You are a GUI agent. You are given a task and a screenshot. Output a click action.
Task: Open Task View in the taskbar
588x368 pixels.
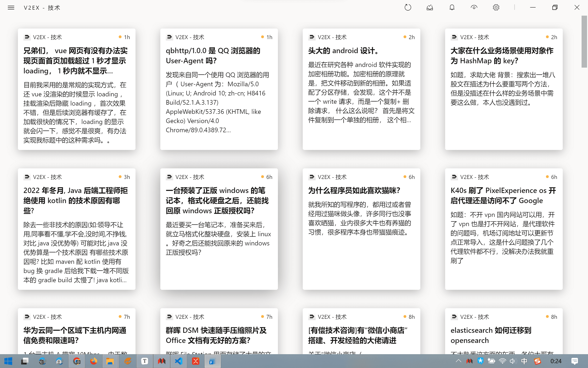[x=25, y=361]
